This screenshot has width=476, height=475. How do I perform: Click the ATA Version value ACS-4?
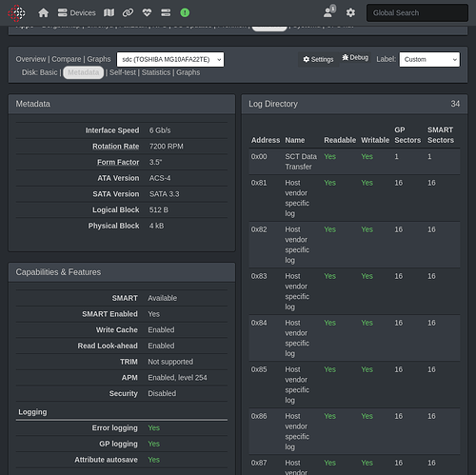(x=160, y=178)
